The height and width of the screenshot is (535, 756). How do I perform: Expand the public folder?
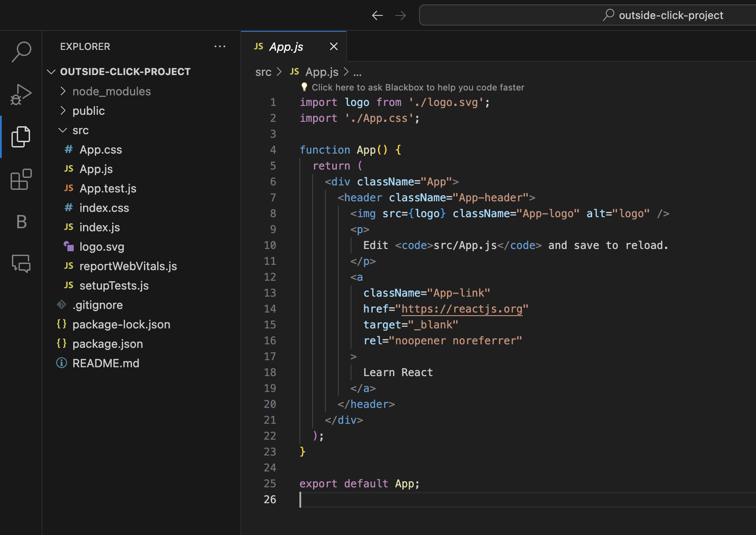(88, 111)
